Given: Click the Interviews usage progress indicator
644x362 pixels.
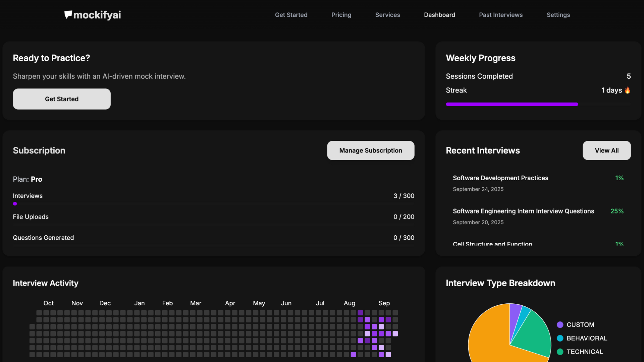Looking at the screenshot, I should [15, 204].
